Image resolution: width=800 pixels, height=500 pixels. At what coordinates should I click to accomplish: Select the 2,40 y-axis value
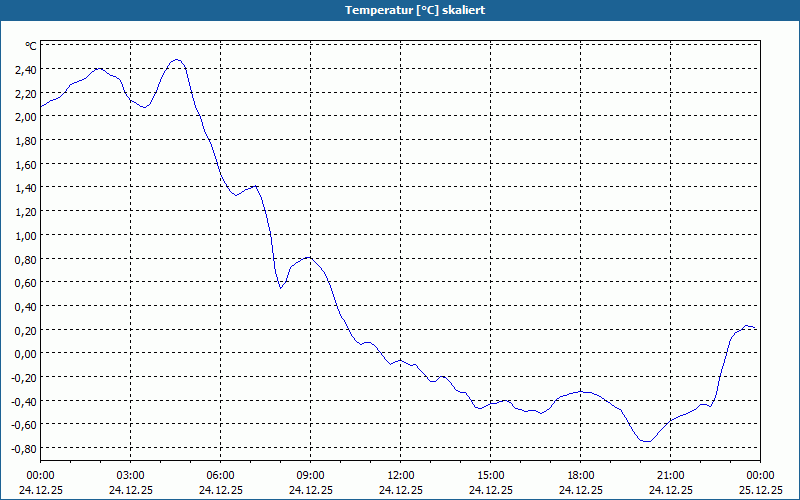[26, 70]
